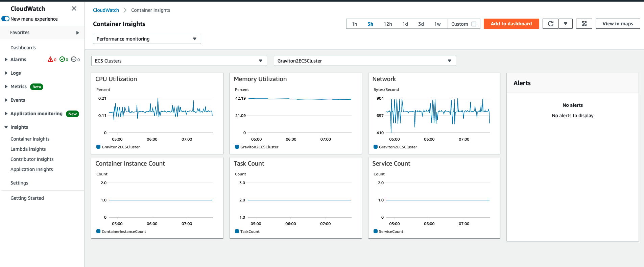The height and width of the screenshot is (267, 644).
Task: Go to CloudWatch Settings
Action: (19, 183)
